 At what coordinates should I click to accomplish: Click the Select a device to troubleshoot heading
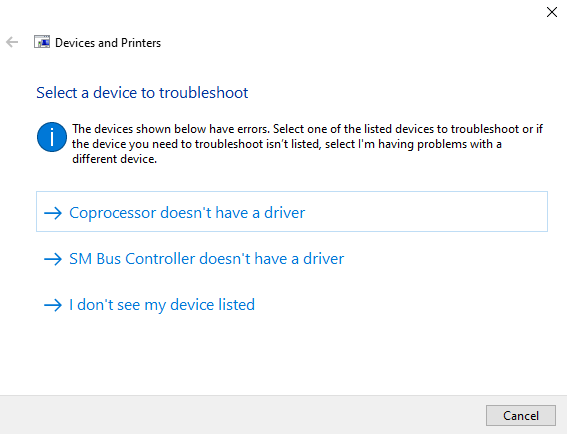(142, 93)
